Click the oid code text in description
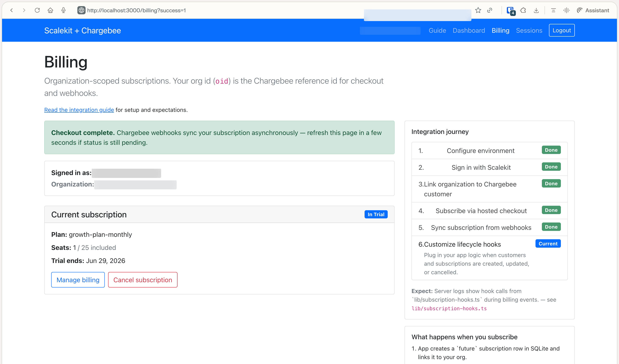 tap(221, 81)
